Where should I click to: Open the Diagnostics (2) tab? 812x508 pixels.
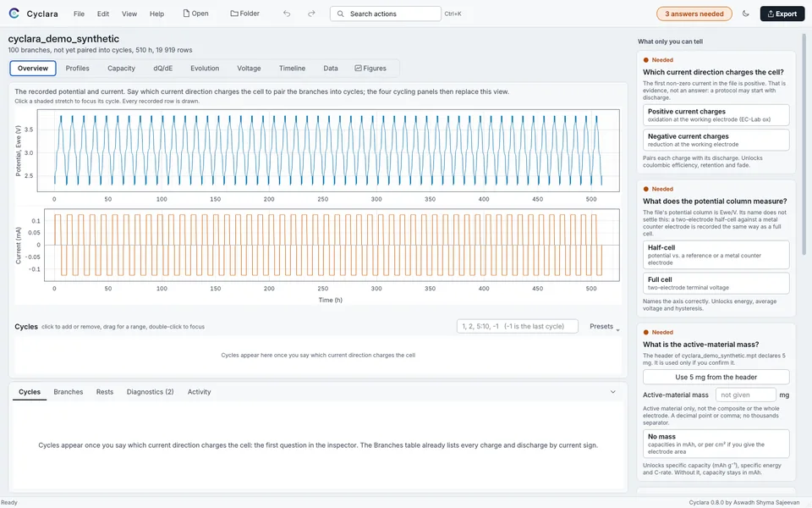point(151,392)
